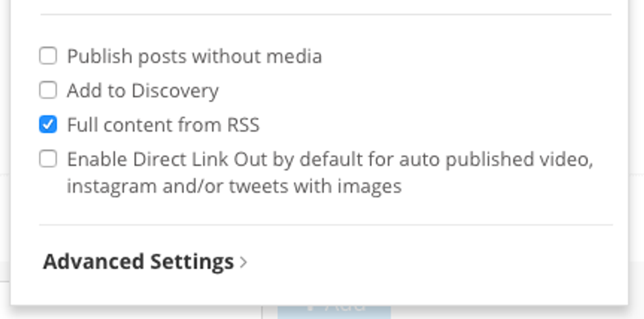Image resolution: width=644 pixels, height=319 pixels.
Task: Click the word "Settings" in the section heading
Action: (192, 262)
